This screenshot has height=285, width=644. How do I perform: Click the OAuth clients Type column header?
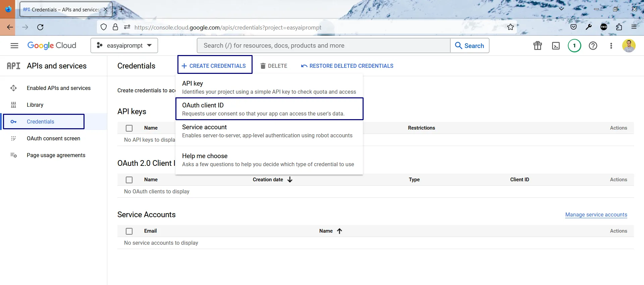point(414,180)
